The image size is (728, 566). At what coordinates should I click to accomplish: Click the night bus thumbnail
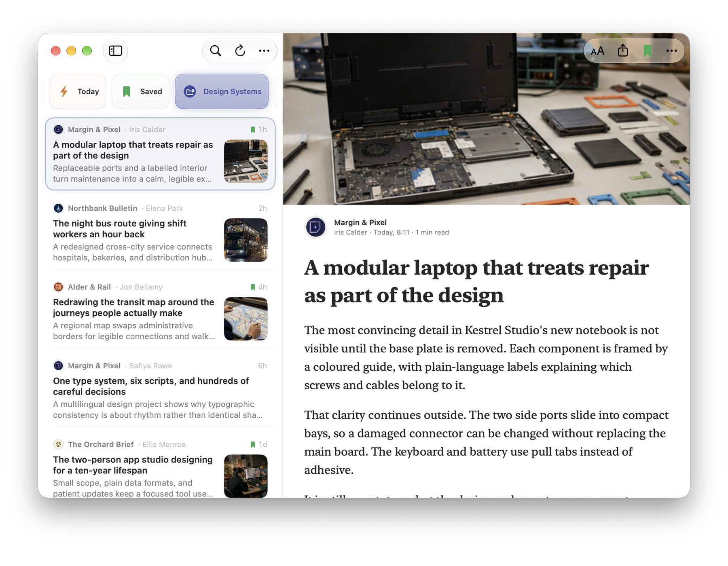(246, 240)
